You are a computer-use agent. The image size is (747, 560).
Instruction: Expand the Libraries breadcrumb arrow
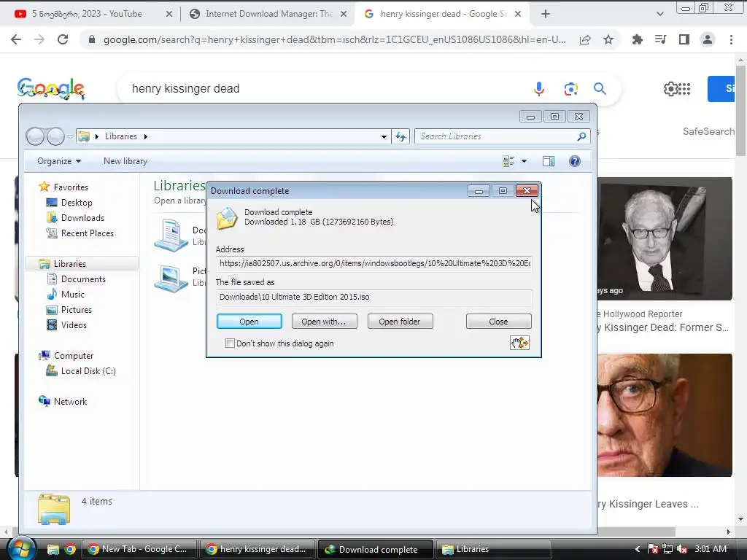coord(146,136)
